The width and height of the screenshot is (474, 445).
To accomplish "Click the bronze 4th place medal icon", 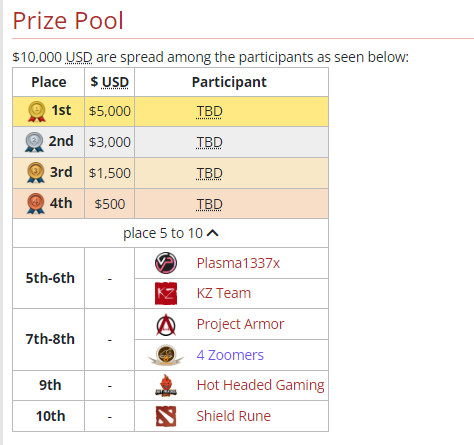I will click(x=36, y=203).
